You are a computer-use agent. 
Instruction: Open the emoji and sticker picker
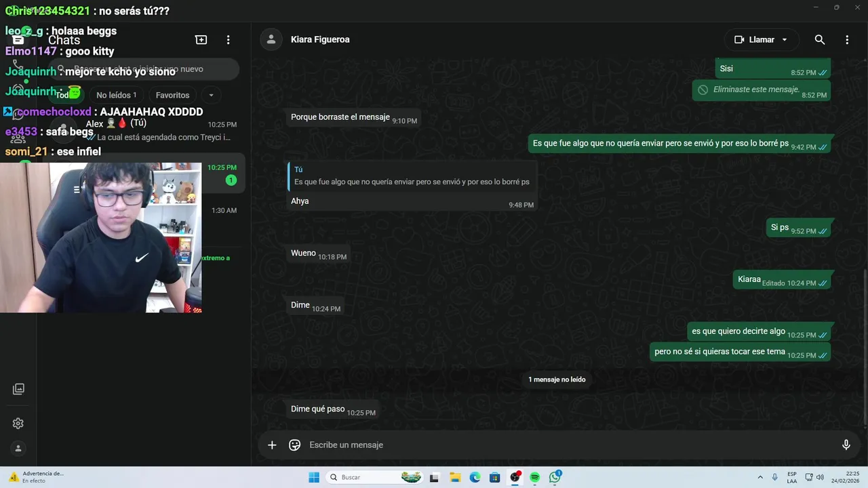point(295,445)
